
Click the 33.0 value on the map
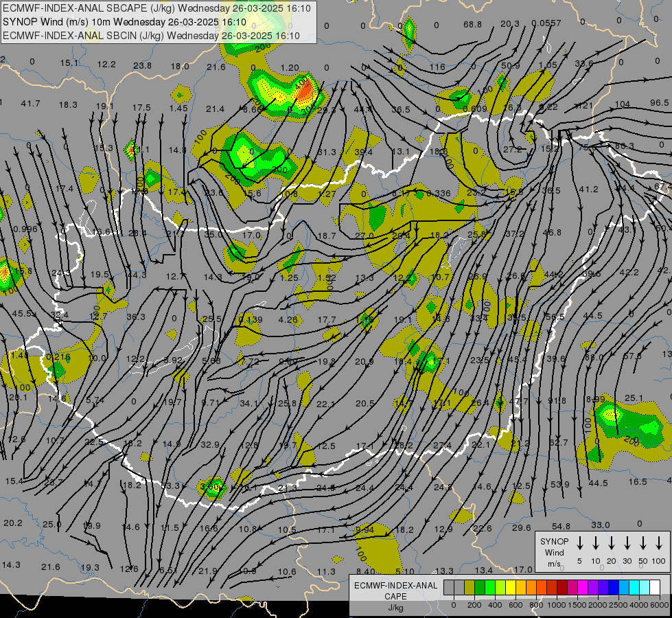[x=601, y=525]
